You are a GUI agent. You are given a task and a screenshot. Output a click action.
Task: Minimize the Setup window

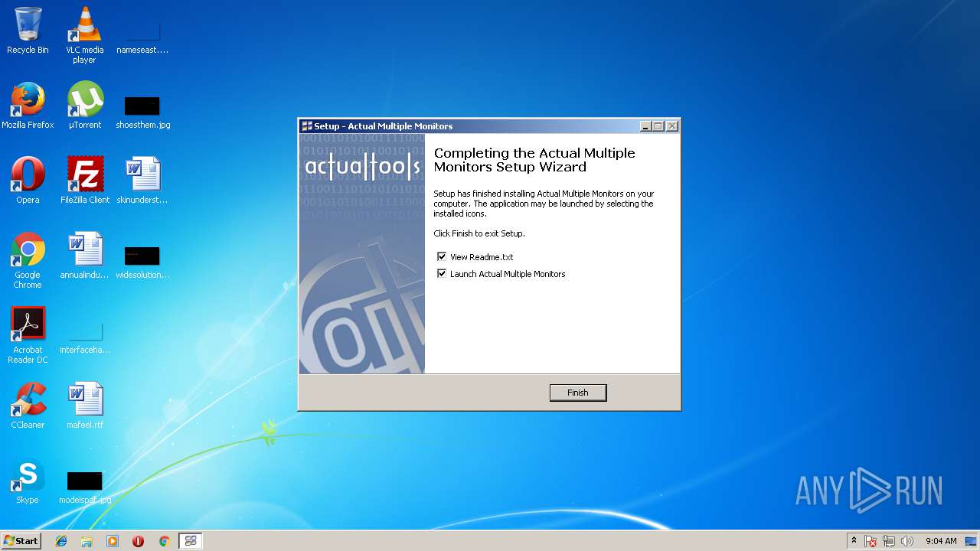point(645,126)
